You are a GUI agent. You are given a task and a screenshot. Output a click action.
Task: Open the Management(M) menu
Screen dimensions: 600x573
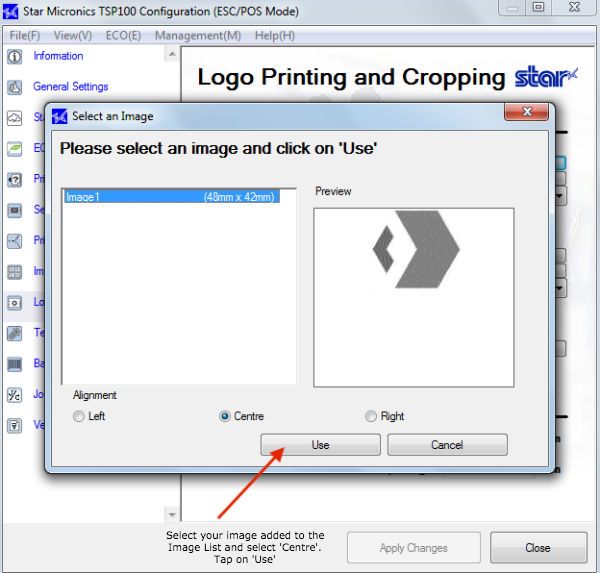198,36
